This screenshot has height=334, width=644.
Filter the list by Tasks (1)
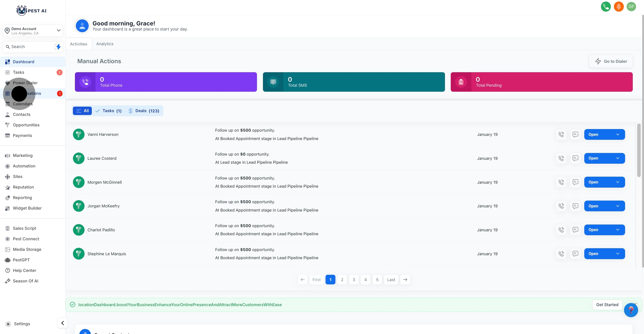click(109, 111)
